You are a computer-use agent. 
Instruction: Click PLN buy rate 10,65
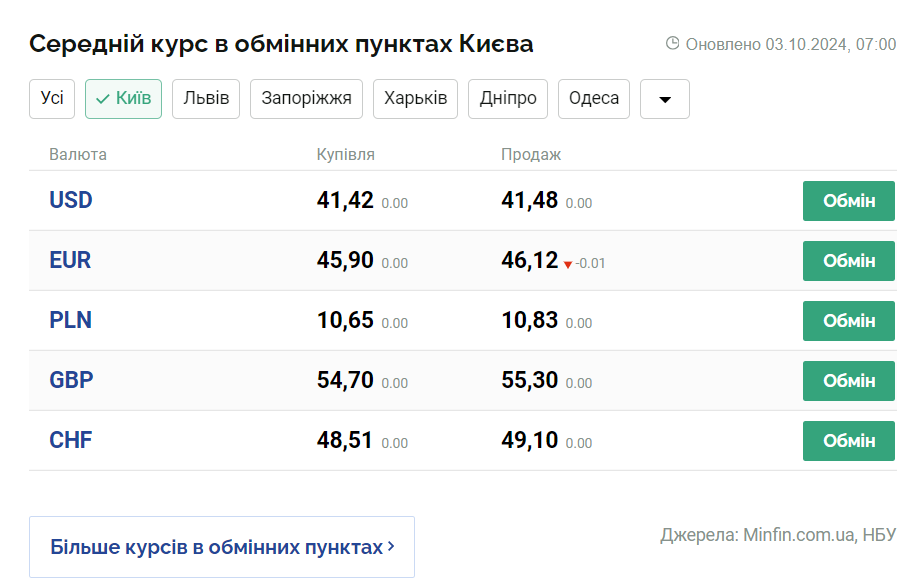(x=345, y=320)
